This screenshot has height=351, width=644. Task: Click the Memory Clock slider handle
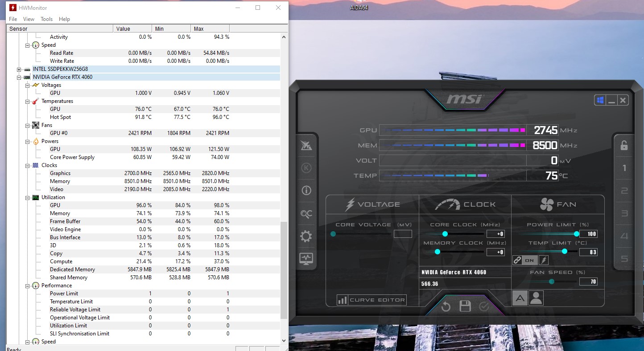click(437, 252)
